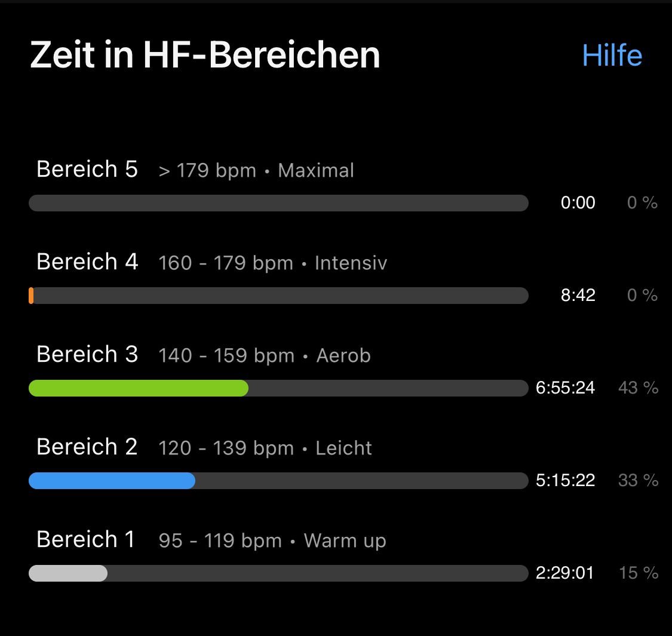Click the 5:15:22 duration value
Screen dimensions: 672x636
tap(565, 480)
